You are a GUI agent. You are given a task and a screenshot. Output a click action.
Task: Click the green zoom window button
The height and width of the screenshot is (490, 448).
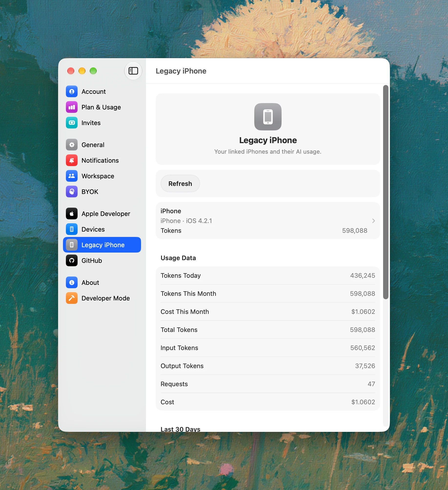[x=93, y=71]
